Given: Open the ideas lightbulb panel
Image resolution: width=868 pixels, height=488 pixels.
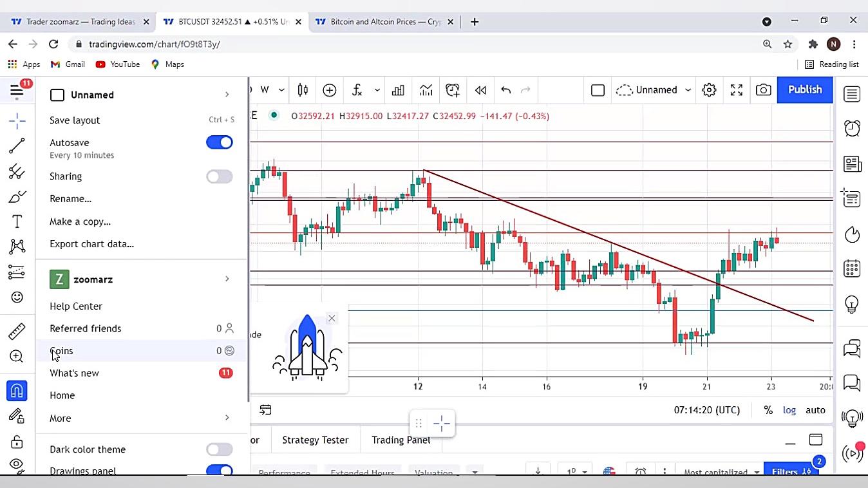Looking at the screenshot, I should coord(852,304).
